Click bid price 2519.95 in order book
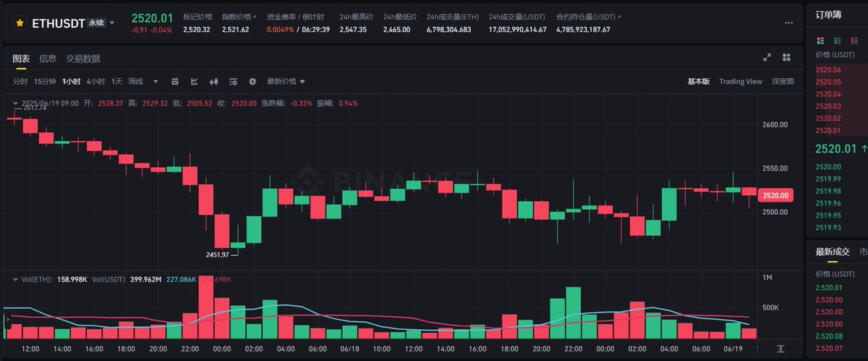 [x=827, y=216]
